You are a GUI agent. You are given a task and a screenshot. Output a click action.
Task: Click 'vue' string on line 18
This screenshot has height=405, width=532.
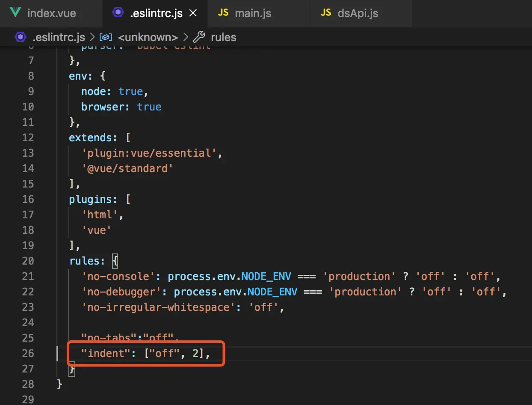tap(97, 230)
